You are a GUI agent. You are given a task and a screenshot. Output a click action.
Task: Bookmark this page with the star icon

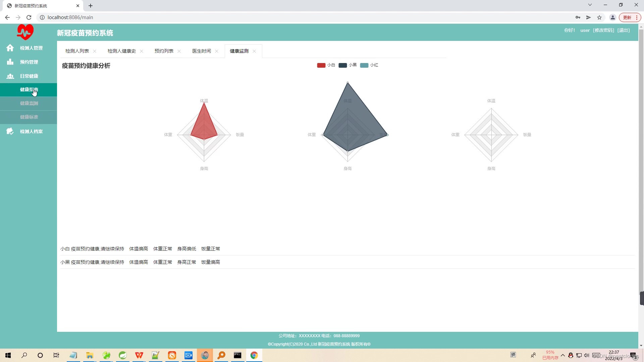(x=599, y=17)
